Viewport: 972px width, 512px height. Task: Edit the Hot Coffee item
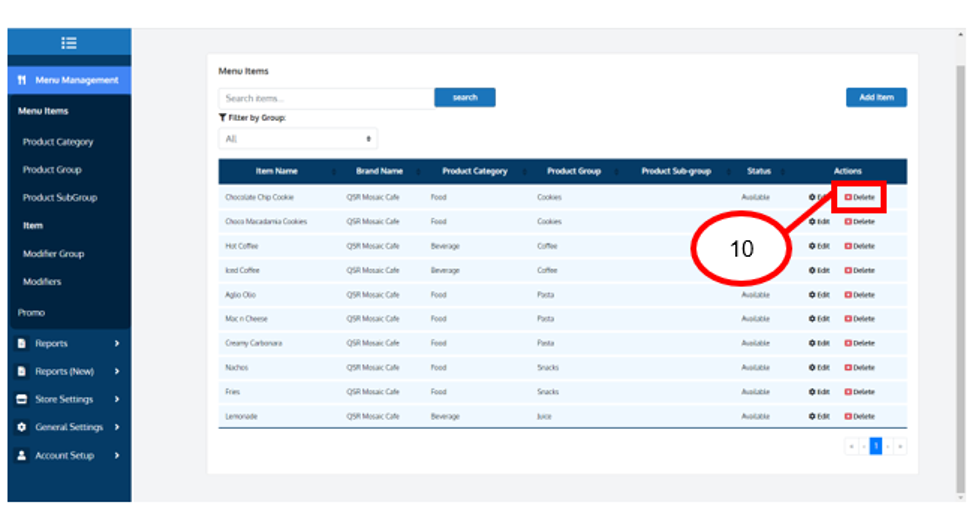(x=819, y=246)
